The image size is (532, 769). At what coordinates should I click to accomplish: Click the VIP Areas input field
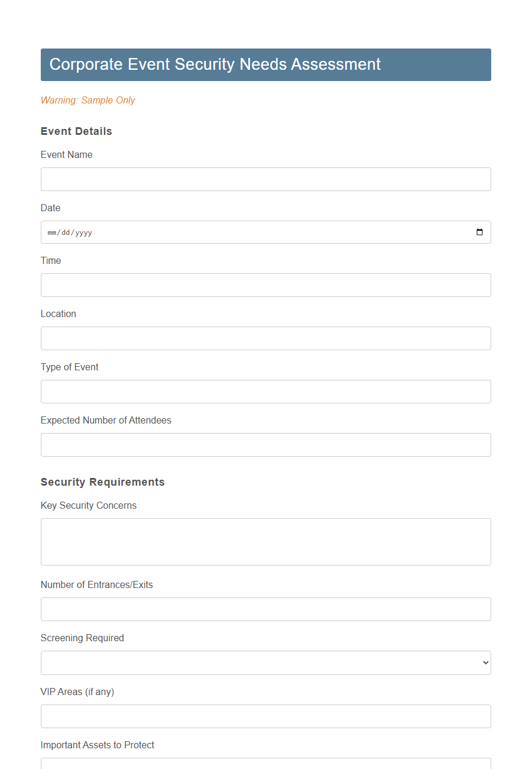(265, 716)
